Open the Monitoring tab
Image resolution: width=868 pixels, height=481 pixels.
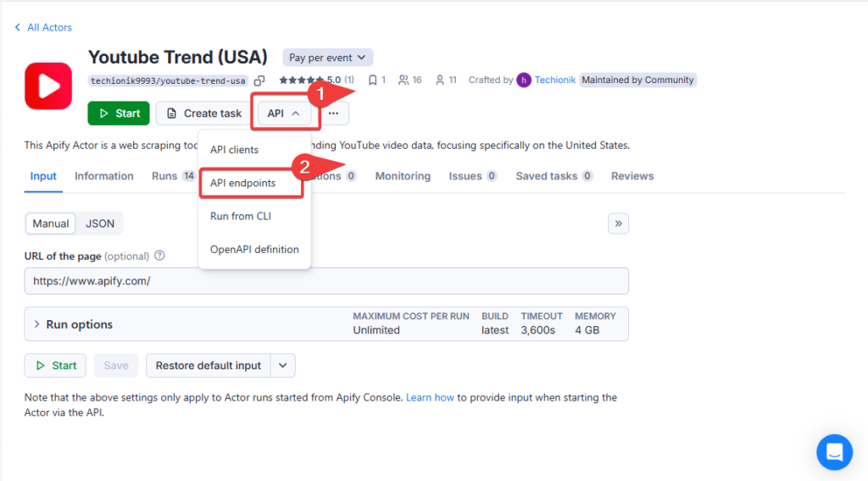coord(403,176)
